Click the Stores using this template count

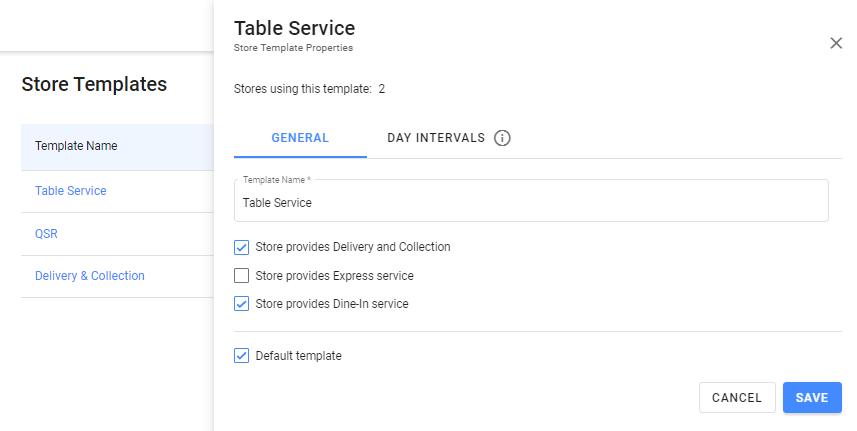tap(382, 89)
